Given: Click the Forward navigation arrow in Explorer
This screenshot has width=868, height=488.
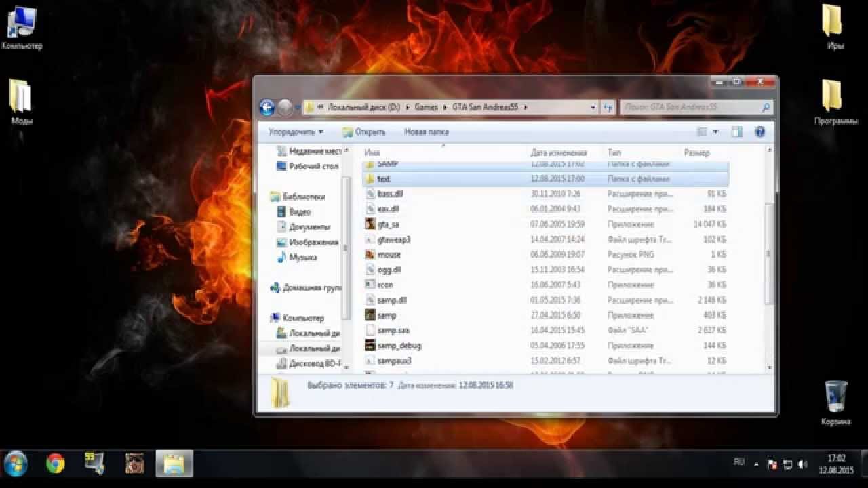Looking at the screenshot, I should pyautogui.click(x=285, y=107).
